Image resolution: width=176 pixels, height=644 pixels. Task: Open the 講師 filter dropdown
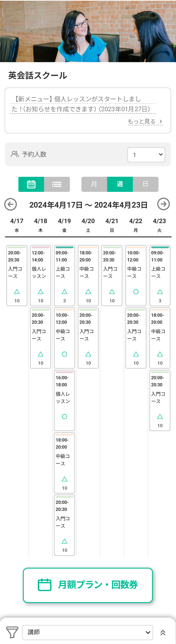88,632
